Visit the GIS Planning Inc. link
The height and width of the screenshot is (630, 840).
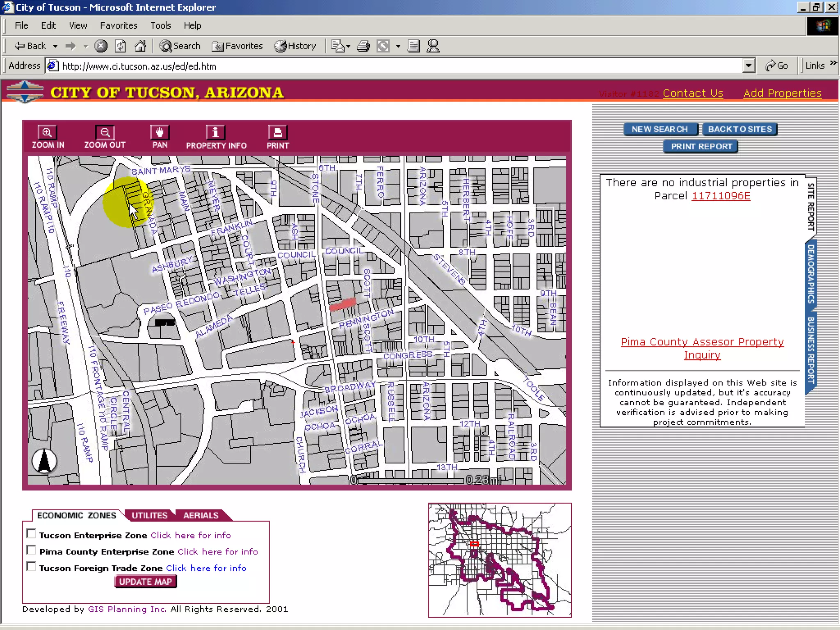(x=127, y=609)
